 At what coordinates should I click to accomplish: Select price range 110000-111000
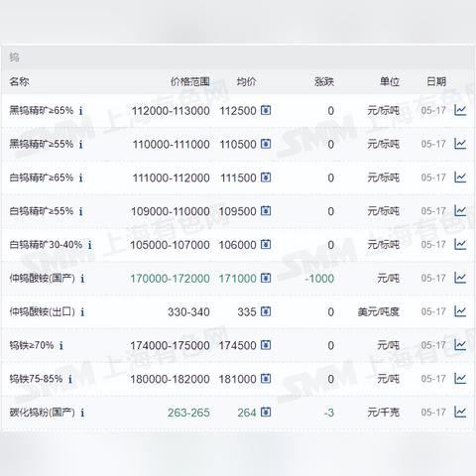tap(171, 145)
